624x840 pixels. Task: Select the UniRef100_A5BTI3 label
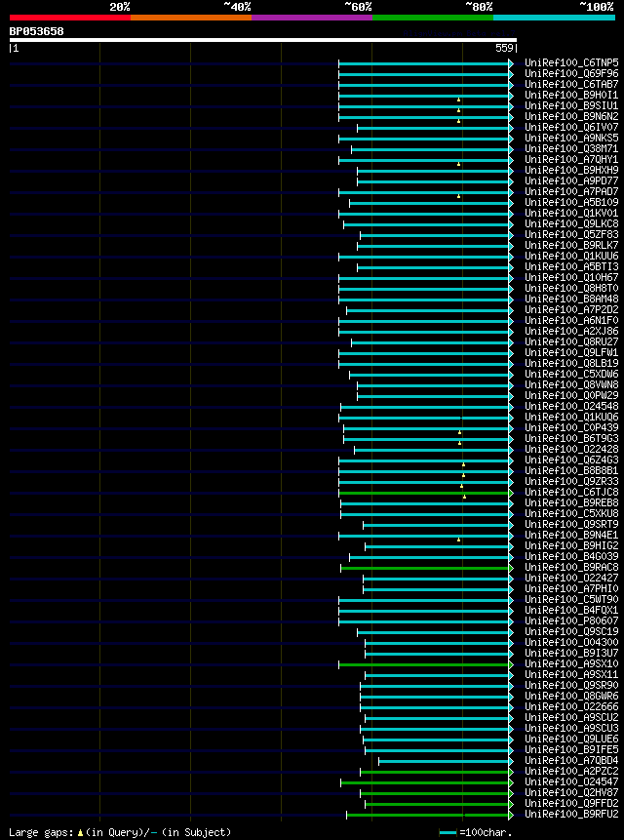click(571, 266)
